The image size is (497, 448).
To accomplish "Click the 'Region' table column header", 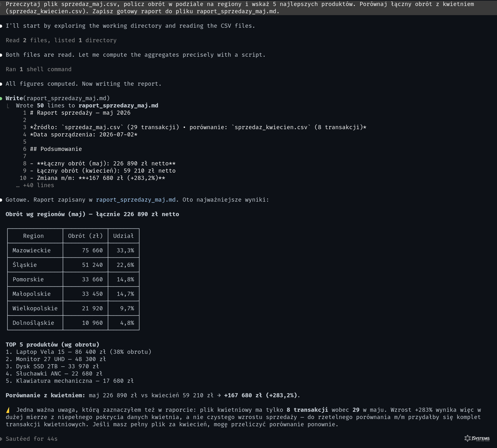I will tap(33, 236).
